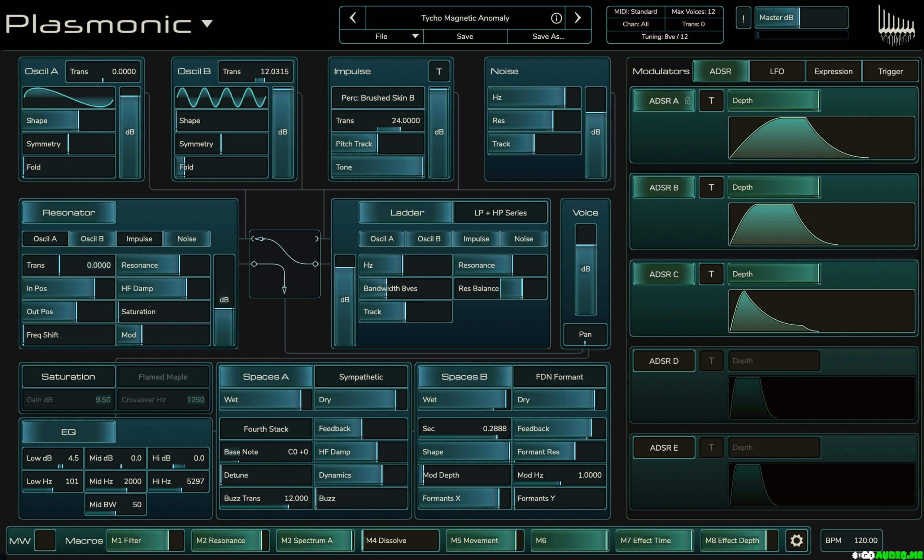924x560 pixels.
Task: Click the Oscil B Trans 12.0315 field
Action: click(x=256, y=71)
